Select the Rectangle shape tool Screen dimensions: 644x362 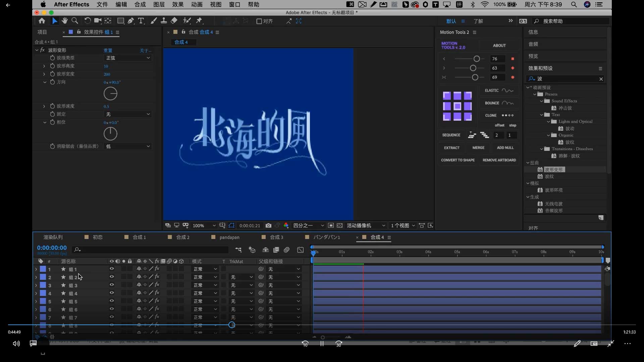coord(120,21)
